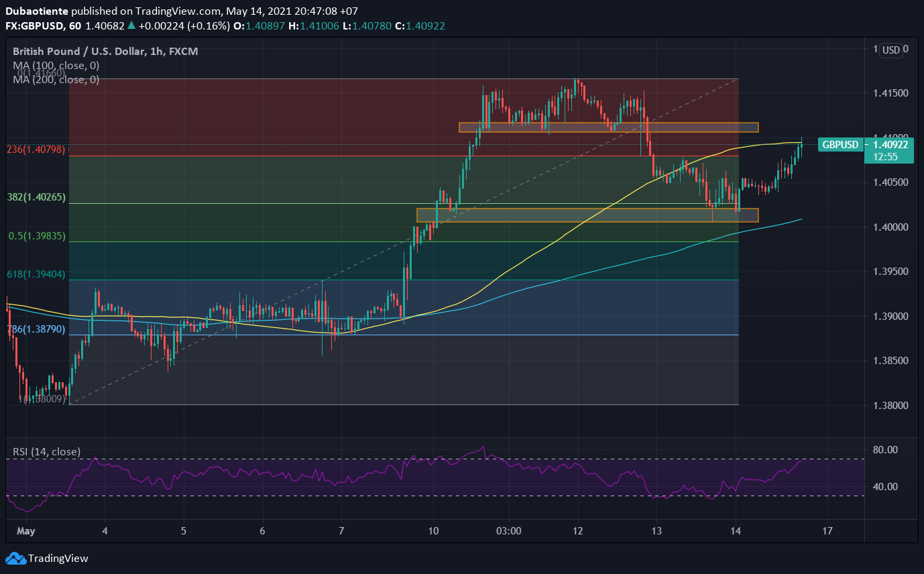Click the Fibonacci label 786(1.38790)
Viewport: 924px width, 574px height.
pyautogui.click(x=36, y=329)
